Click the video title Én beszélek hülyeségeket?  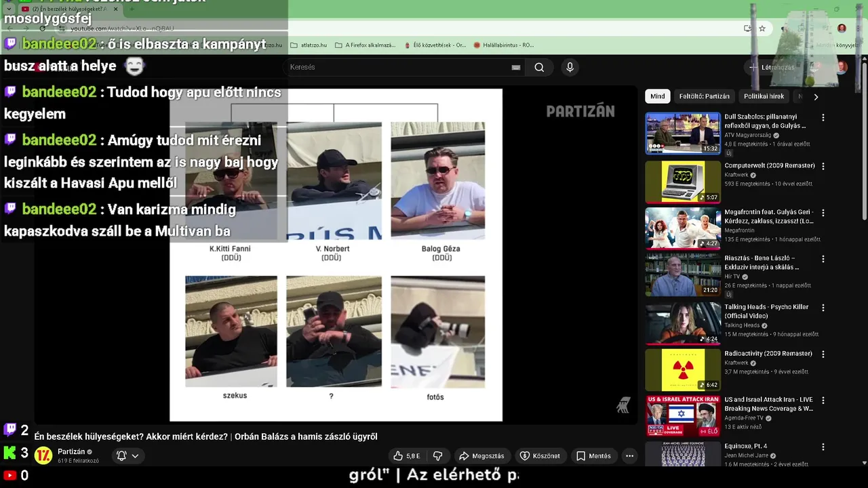click(205, 436)
